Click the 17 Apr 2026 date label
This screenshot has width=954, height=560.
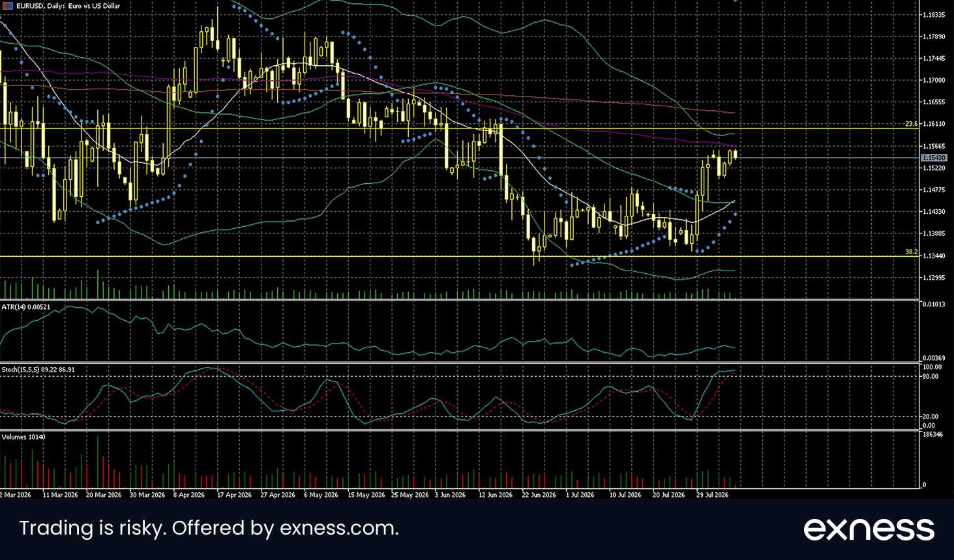pyautogui.click(x=234, y=495)
